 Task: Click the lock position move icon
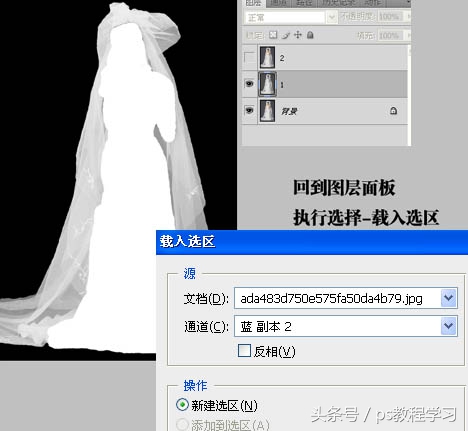(298, 35)
